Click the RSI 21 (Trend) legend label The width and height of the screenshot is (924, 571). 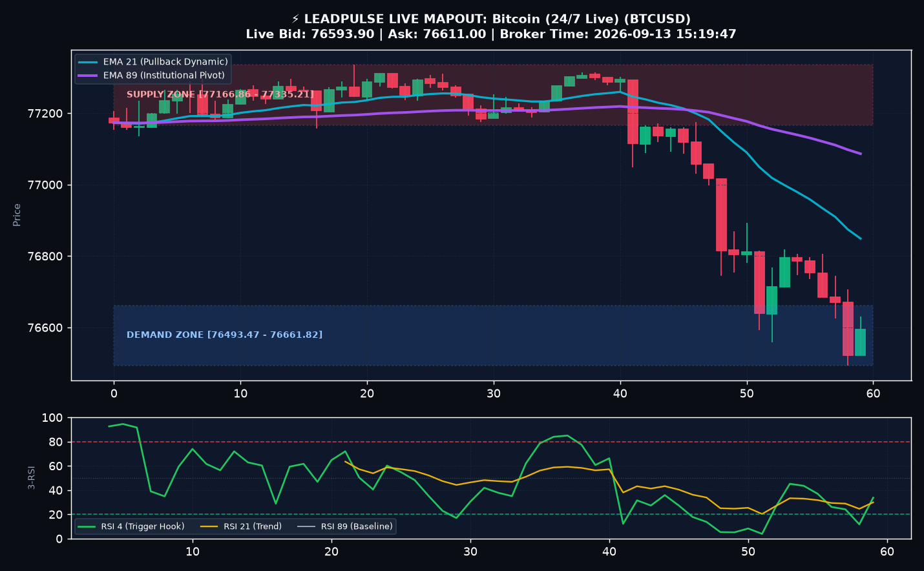click(x=253, y=526)
